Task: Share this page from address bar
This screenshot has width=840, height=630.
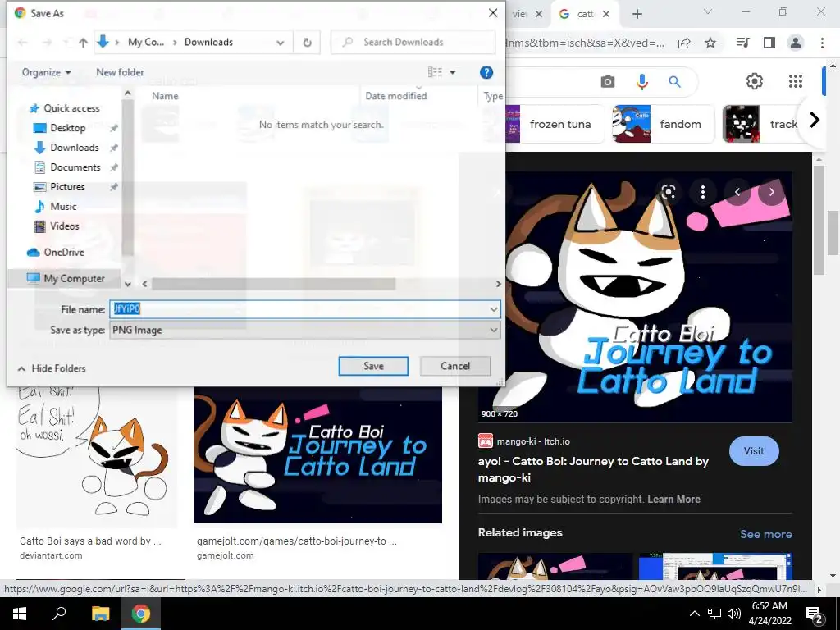Action: (x=684, y=43)
